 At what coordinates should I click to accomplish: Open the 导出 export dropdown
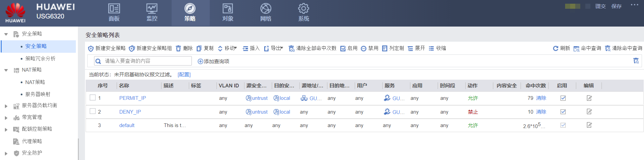click(x=273, y=48)
